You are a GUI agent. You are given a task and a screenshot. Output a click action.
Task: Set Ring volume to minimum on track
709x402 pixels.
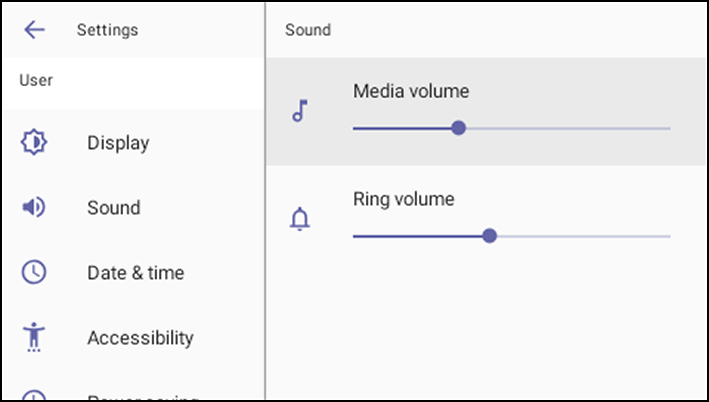click(x=354, y=236)
